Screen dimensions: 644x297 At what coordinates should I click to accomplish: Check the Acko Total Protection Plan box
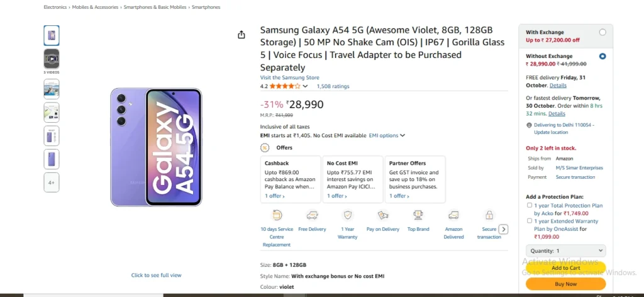point(530,206)
